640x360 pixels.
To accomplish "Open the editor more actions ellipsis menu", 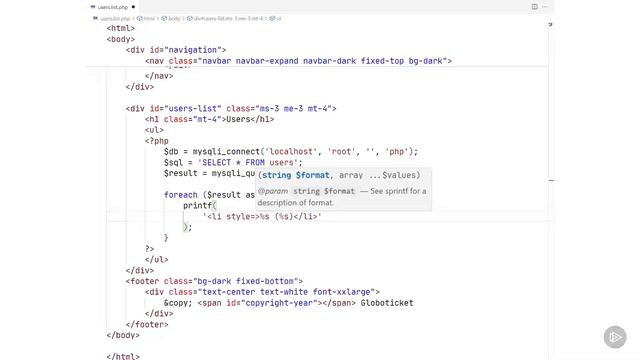I will (x=545, y=7).
